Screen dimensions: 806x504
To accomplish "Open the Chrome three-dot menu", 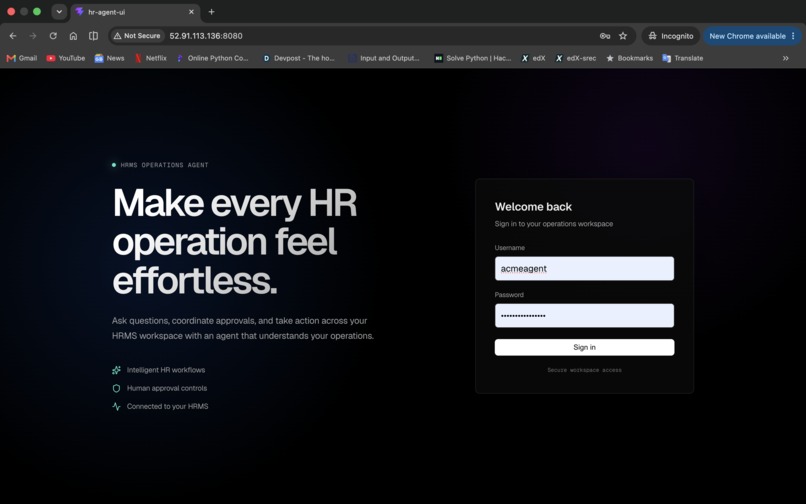I will (x=793, y=36).
